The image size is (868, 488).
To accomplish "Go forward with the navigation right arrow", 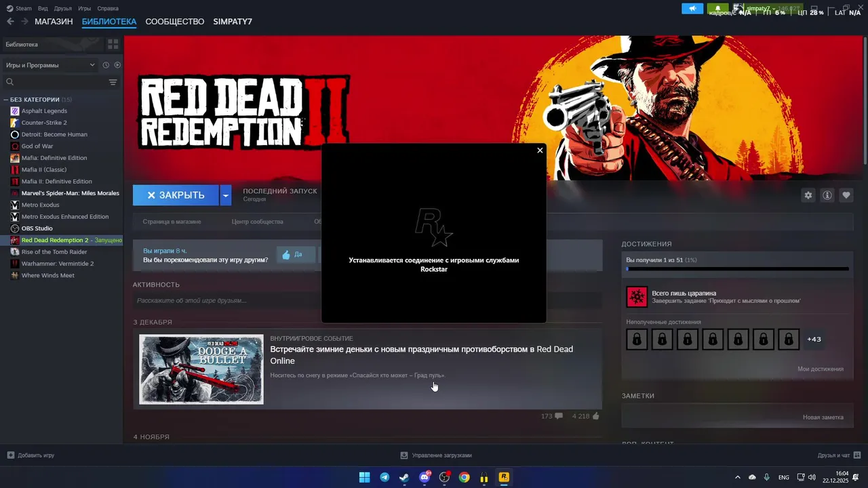I will (x=24, y=22).
